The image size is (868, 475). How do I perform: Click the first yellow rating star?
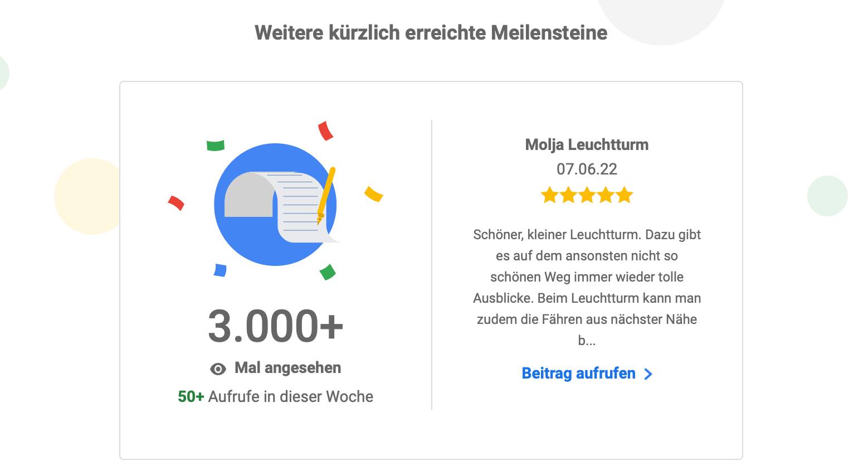550,195
